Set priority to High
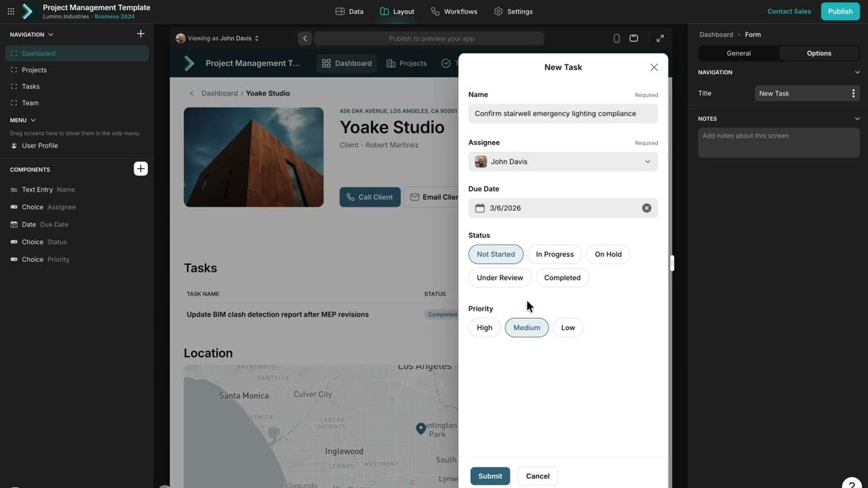The height and width of the screenshot is (488, 868). (484, 327)
